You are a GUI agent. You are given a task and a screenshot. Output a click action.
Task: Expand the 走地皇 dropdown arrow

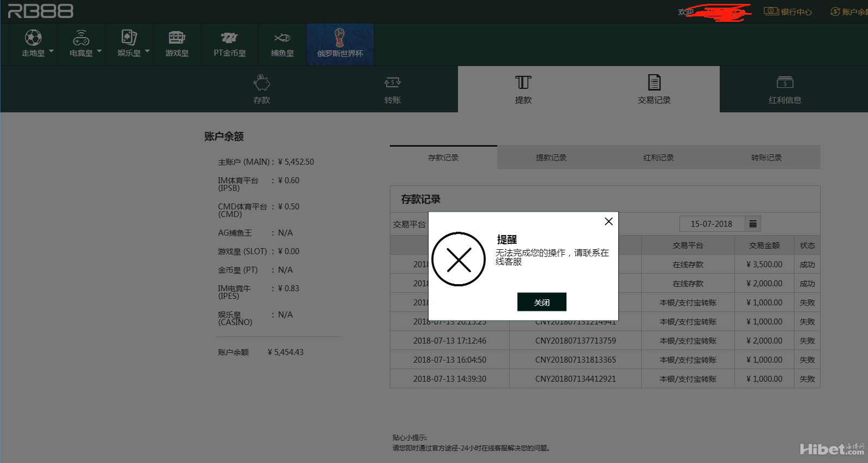[51, 51]
